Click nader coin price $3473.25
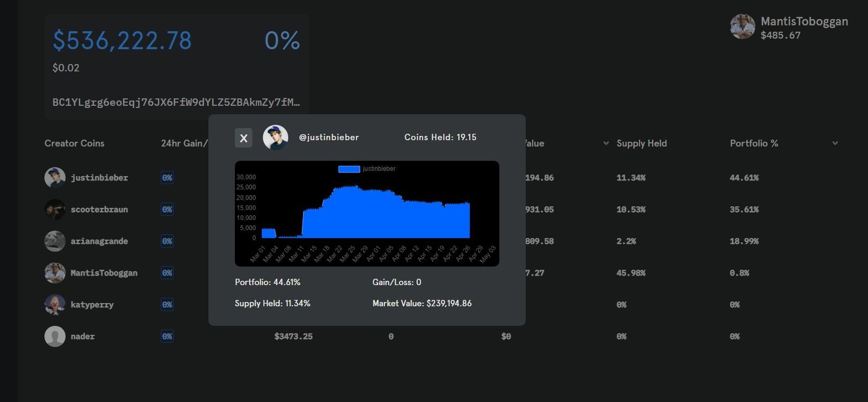 point(294,336)
